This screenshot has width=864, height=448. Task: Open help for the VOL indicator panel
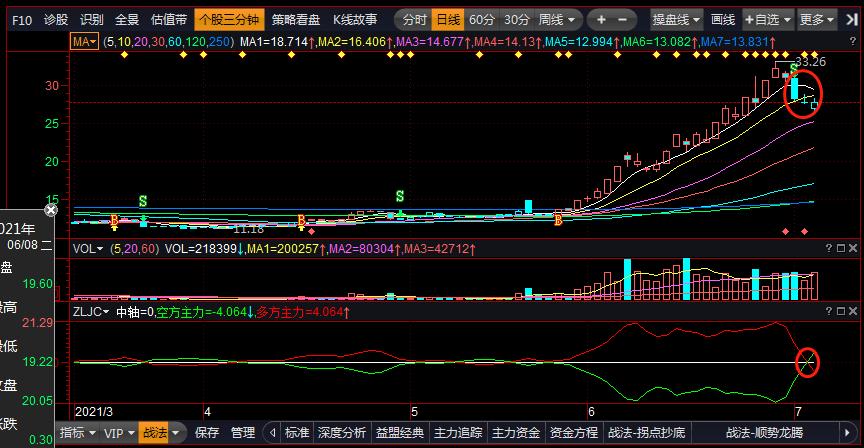[x=827, y=247]
